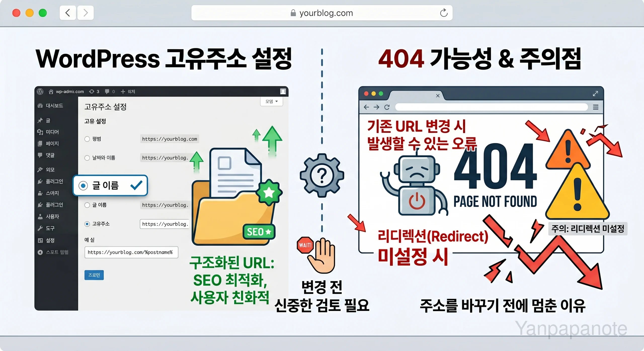Open the 스아지 sidebar item
Viewport: 644px width, 351px height.
[48, 193]
